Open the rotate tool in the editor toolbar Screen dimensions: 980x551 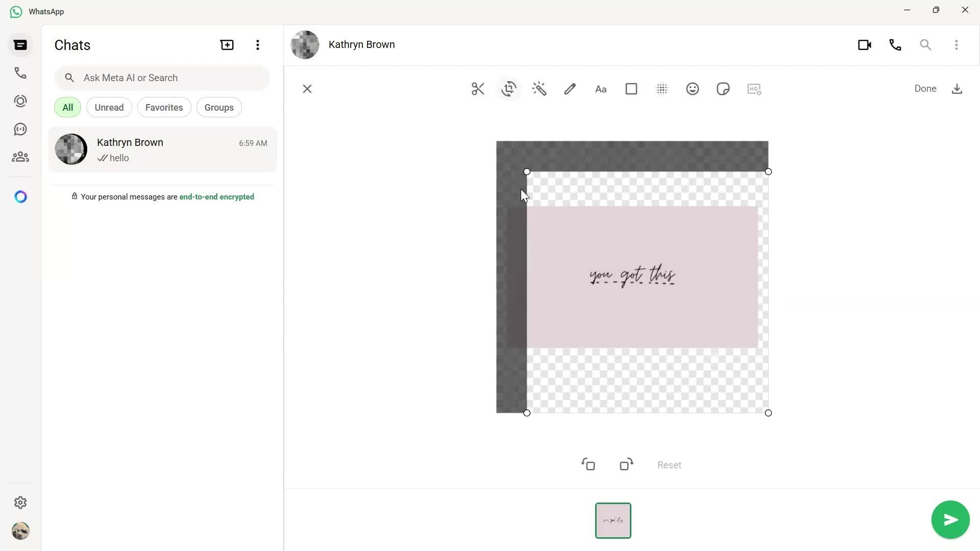tap(509, 89)
